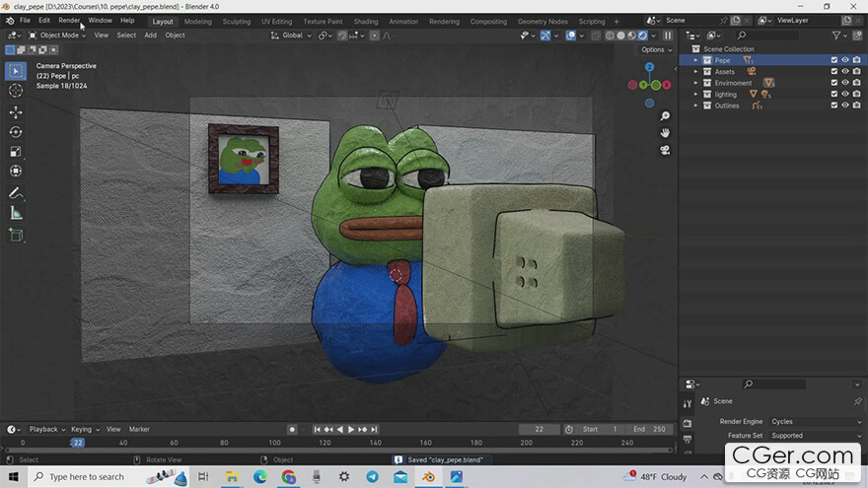Toggle snapping magnet icon
The height and width of the screenshot is (488, 868).
click(x=342, y=35)
